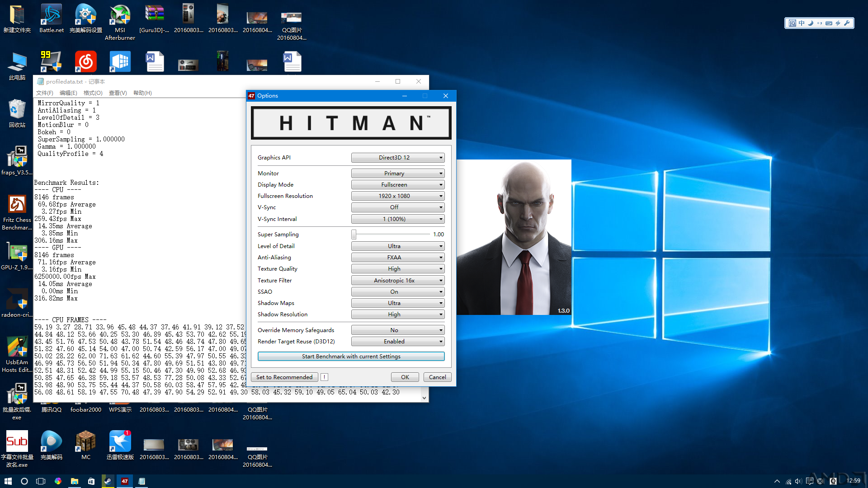Viewport: 868px width, 488px height.
Task: Open the IME soft keyboard icon
Action: pyautogui.click(x=829, y=23)
